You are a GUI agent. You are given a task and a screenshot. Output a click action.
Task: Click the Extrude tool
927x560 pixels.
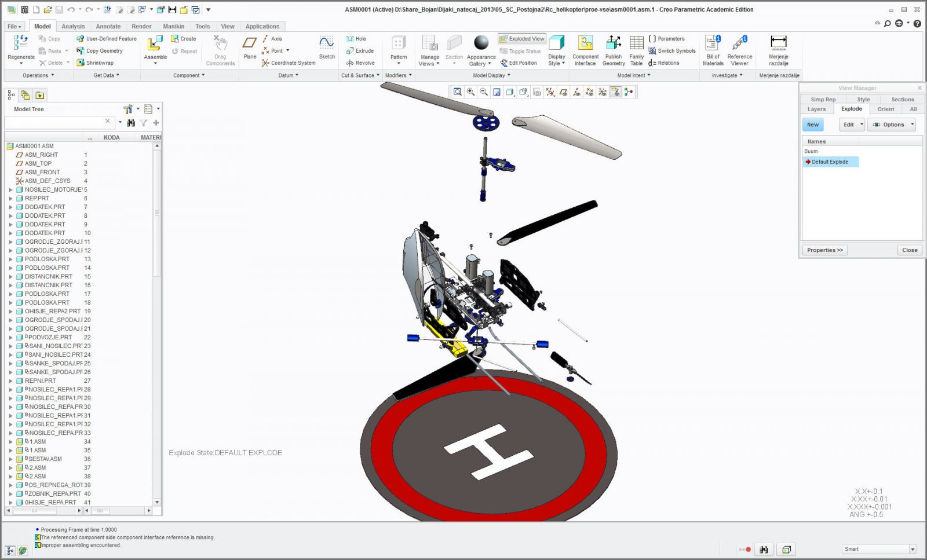coord(360,51)
